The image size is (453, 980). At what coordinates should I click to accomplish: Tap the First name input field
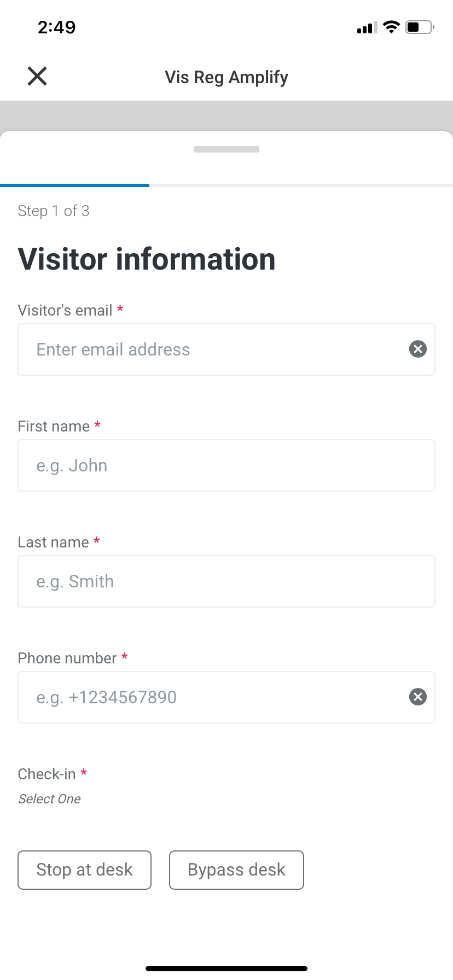pos(226,465)
